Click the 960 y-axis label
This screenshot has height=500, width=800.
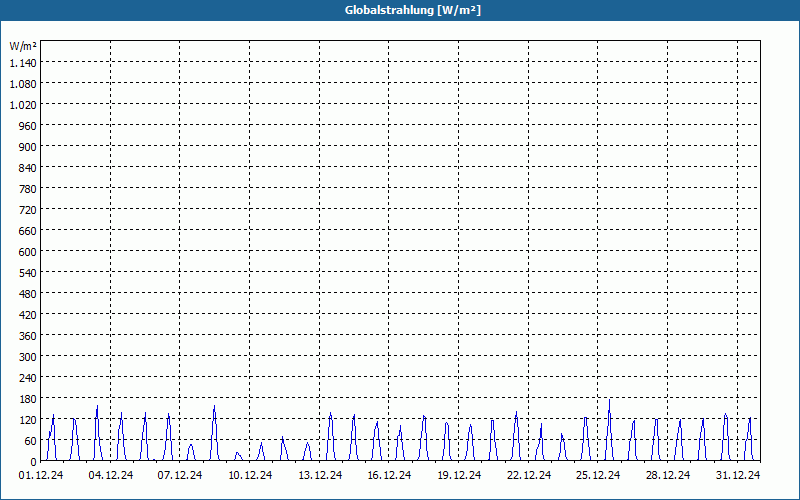[28, 126]
